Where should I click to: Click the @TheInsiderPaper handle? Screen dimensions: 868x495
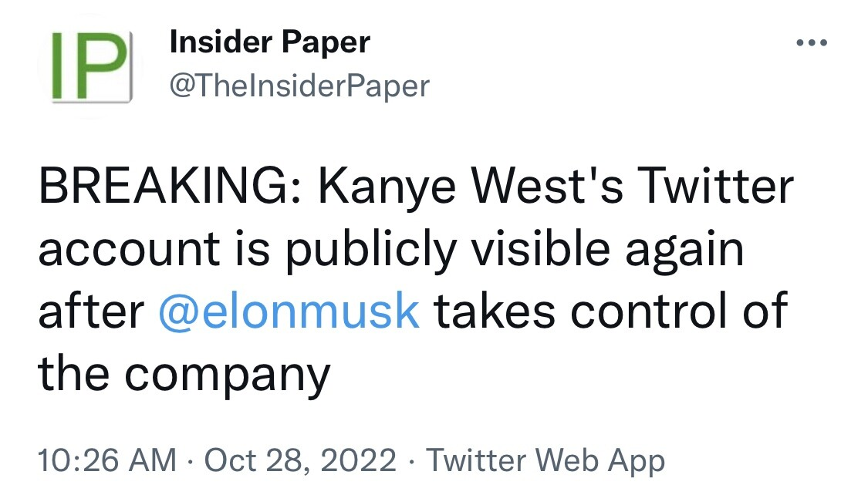pyautogui.click(x=299, y=85)
